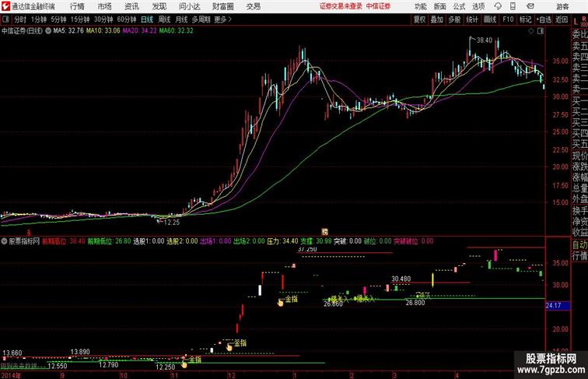Select the 周线 weekly chart tab
This screenshot has width=588, height=379.
click(x=164, y=19)
